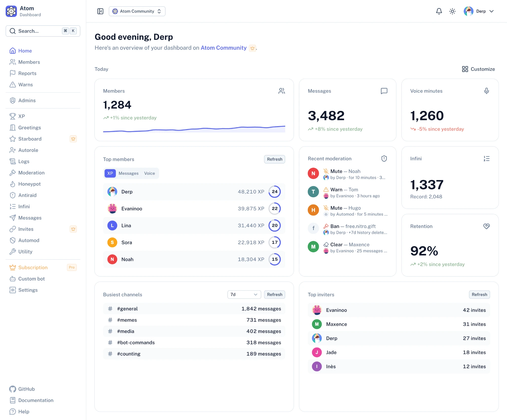Open XP settings in sidebar

coord(43,116)
